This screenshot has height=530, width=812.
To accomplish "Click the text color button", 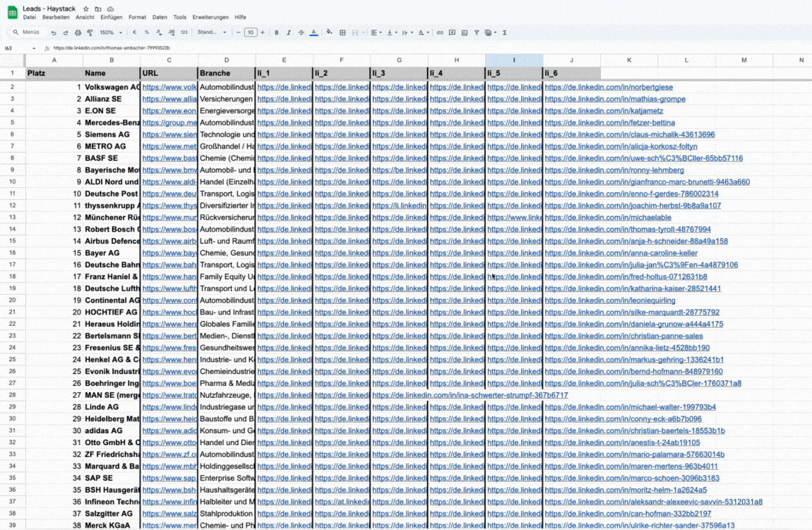I will point(314,33).
